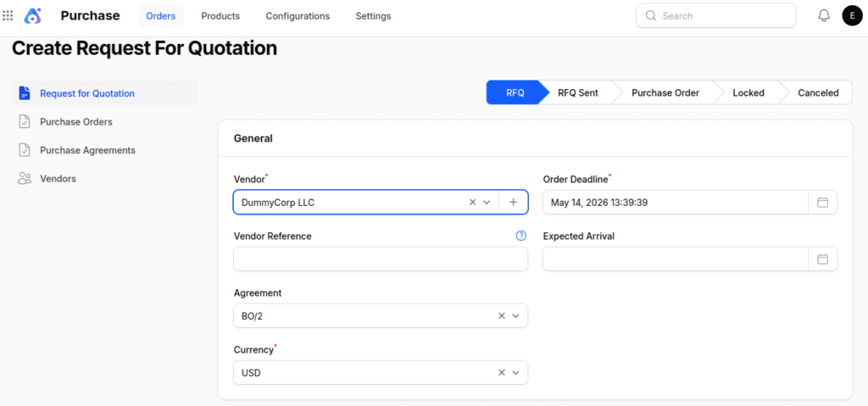Click the Purchase app title
The height and width of the screenshot is (406, 868).
pos(90,15)
